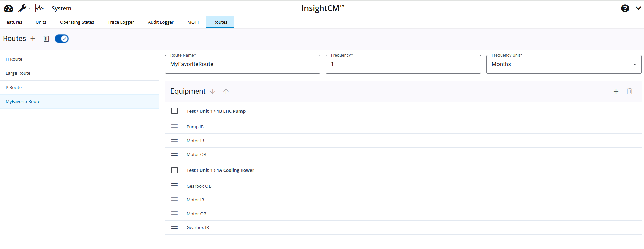Click the handle beside Motor OB under EHC Pump
The height and width of the screenshot is (249, 644).
(x=174, y=154)
